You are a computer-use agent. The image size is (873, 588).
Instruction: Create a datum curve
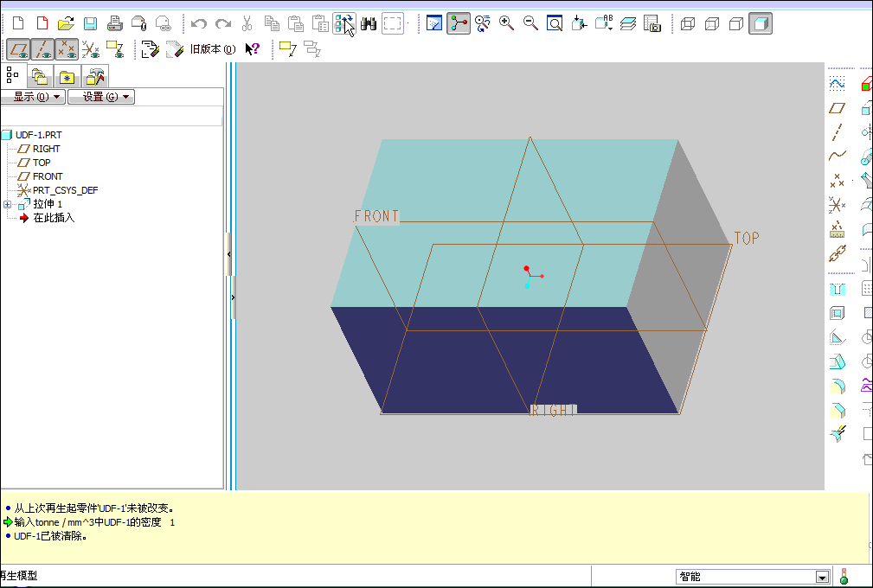[837, 156]
